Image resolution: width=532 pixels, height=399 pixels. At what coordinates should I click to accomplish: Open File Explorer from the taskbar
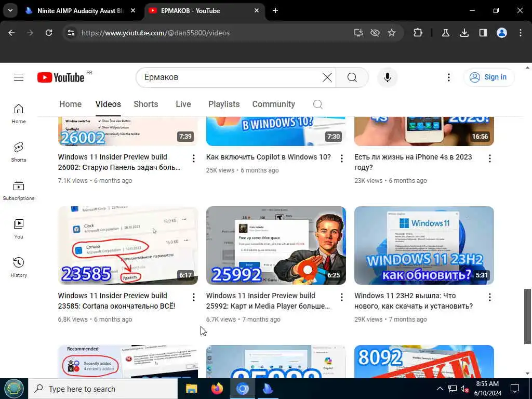[191, 389]
